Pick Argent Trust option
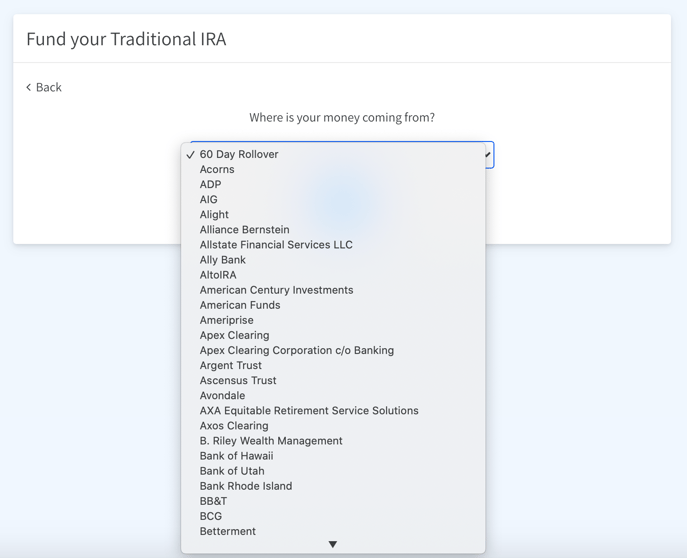 (x=333, y=365)
